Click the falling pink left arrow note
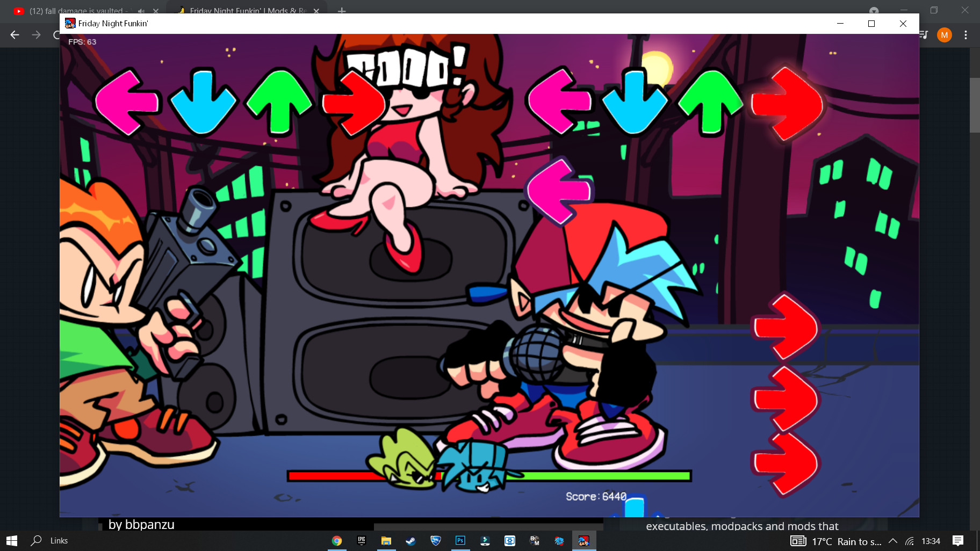Image resolution: width=980 pixels, height=551 pixels. (x=559, y=191)
